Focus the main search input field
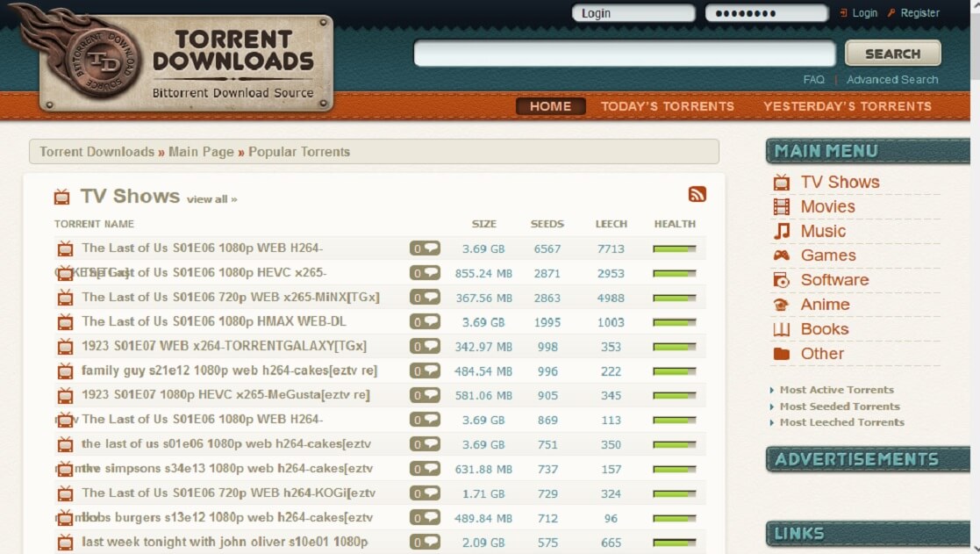Image resolution: width=980 pixels, height=554 pixels. click(x=625, y=54)
